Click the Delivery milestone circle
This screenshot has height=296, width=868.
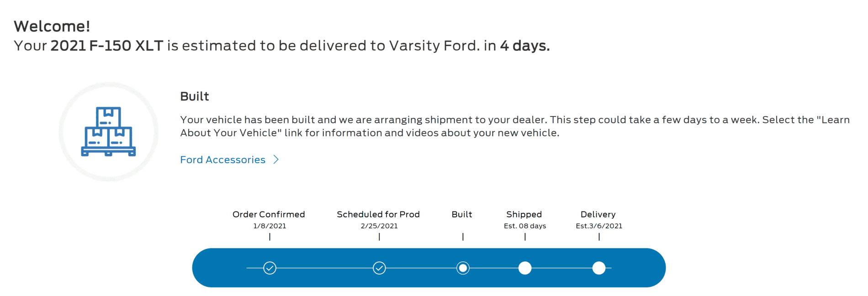[x=599, y=268]
